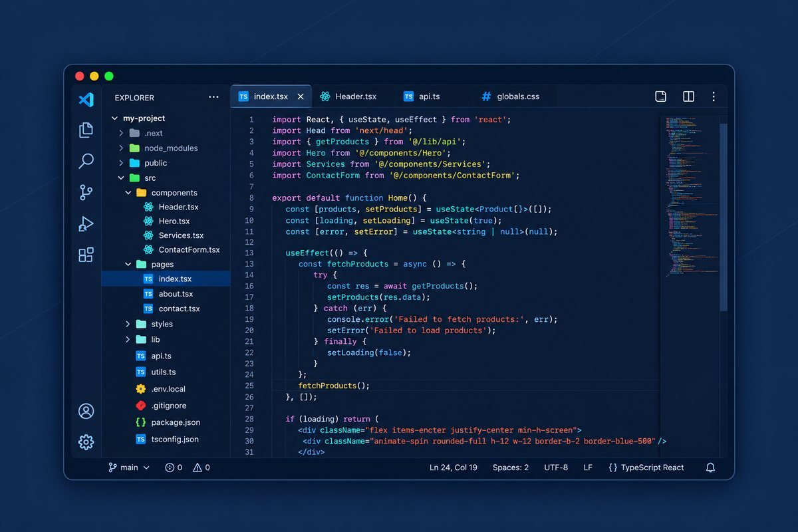Open the editor more actions menu
Image resolution: width=798 pixels, height=532 pixels.
(714, 96)
